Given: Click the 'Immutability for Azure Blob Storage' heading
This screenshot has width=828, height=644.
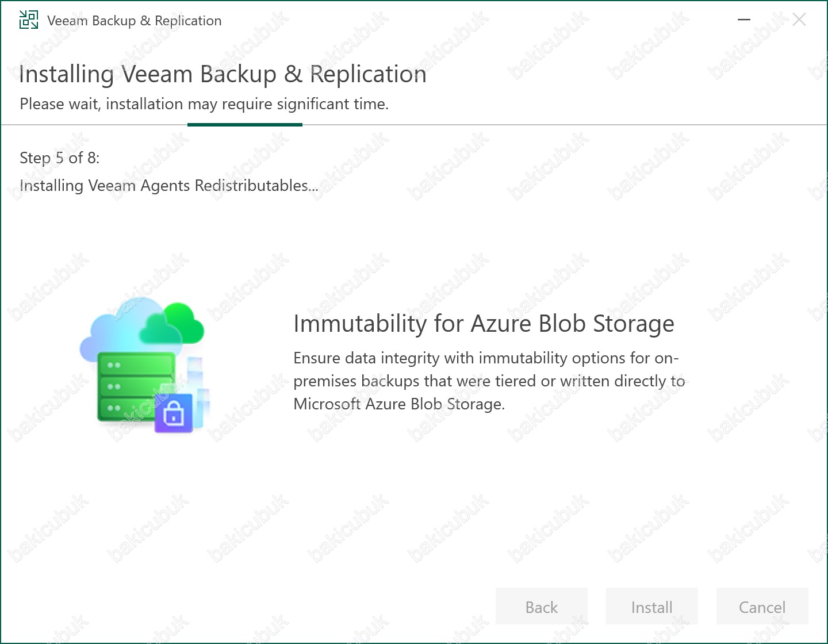Looking at the screenshot, I should (484, 324).
